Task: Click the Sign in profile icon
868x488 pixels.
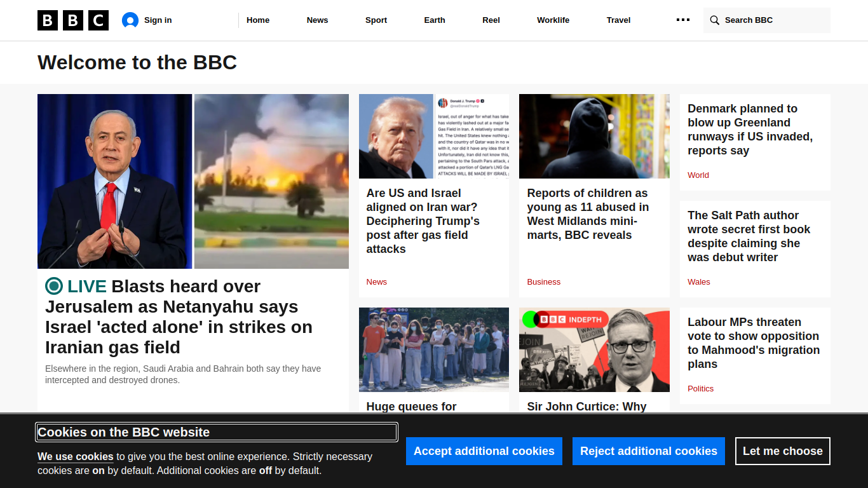Action: pos(130,20)
